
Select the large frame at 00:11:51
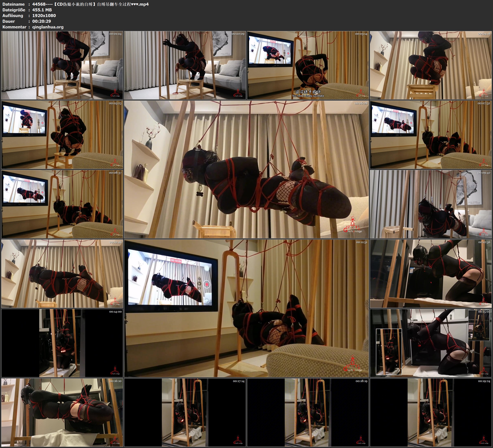246,308
